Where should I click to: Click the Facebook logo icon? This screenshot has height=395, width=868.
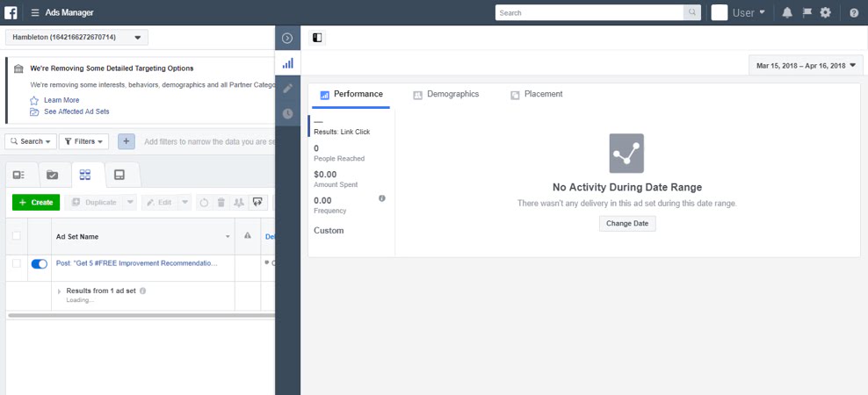11,12
